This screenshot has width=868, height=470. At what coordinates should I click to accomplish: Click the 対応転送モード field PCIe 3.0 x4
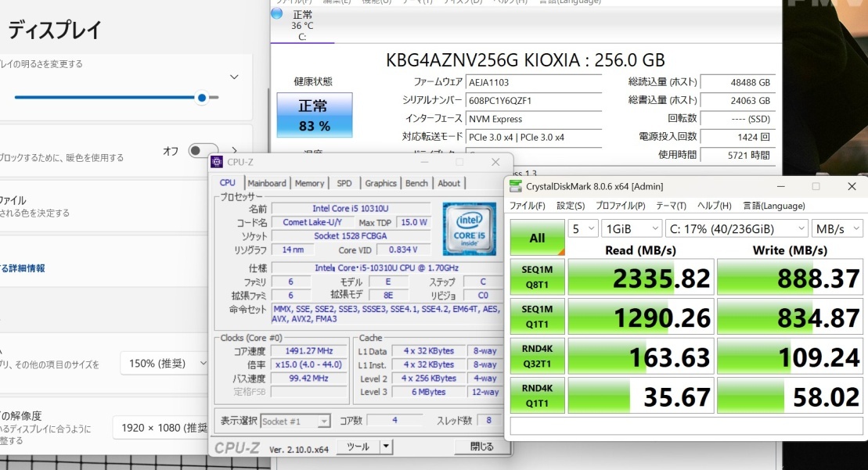pos(534,137)
